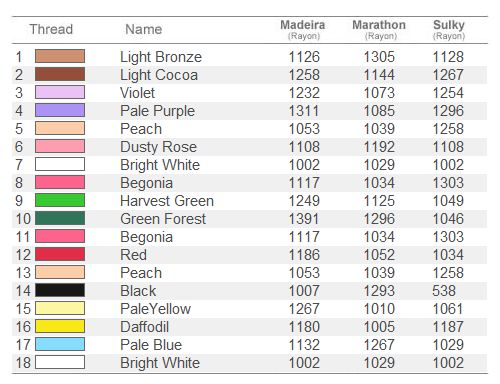Select the Pale Purple swatch
500x384 pixels.
60,110
